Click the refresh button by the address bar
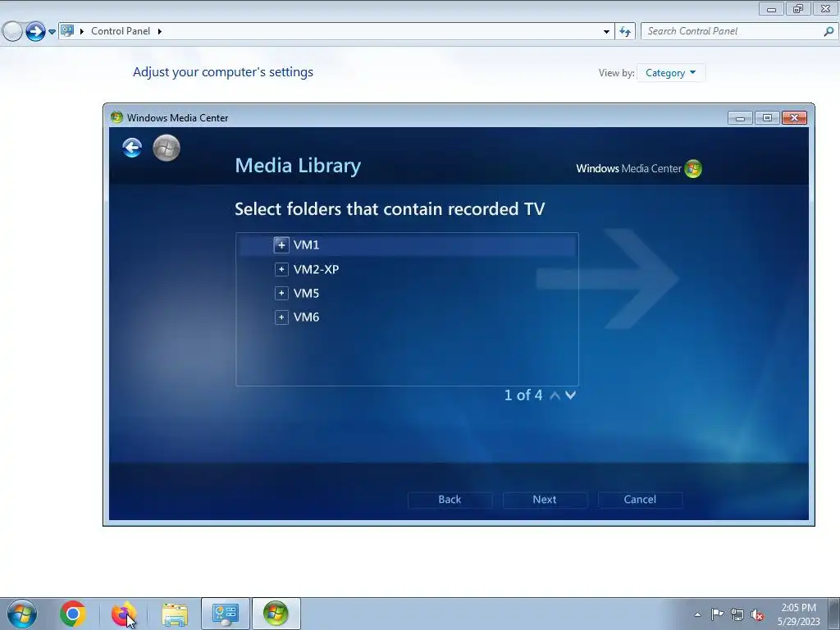The height and width of the screenshot is (630, 840). (x=625, y=31)
